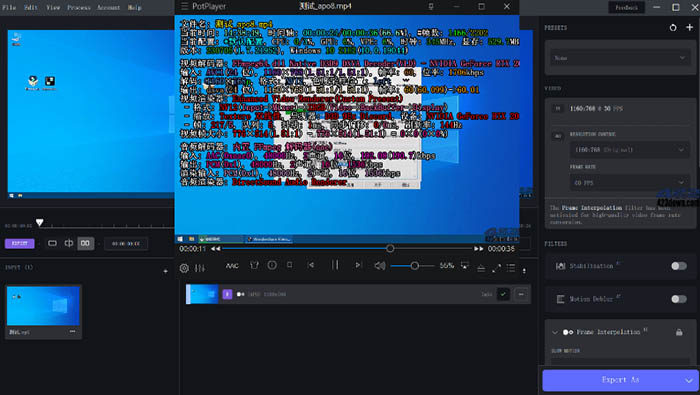Viewport: 700px width, 395px height.
Task: Click the Frame Interpolation lock icon
Action: (x=679, y=332)
